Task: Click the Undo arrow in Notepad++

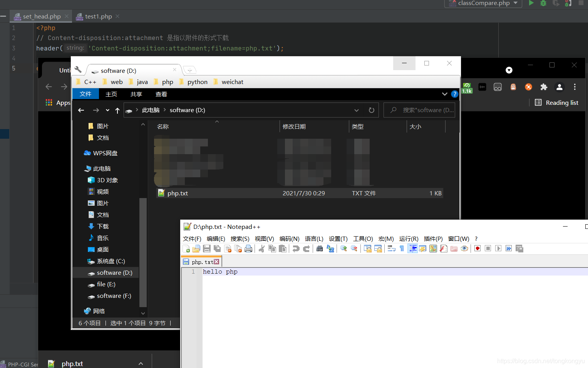Action: pyautogui.click(x=296, y=249)
